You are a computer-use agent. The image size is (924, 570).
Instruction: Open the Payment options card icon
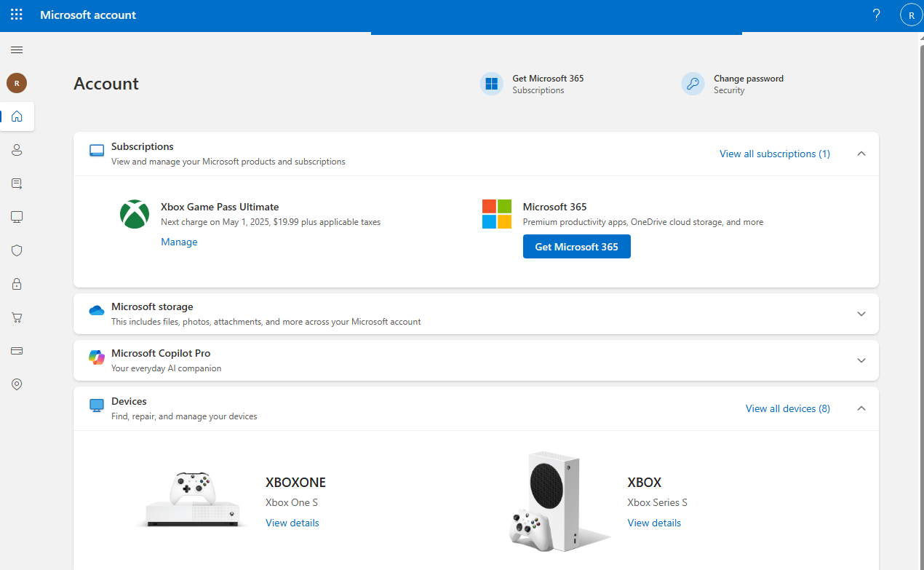(17, 351)
